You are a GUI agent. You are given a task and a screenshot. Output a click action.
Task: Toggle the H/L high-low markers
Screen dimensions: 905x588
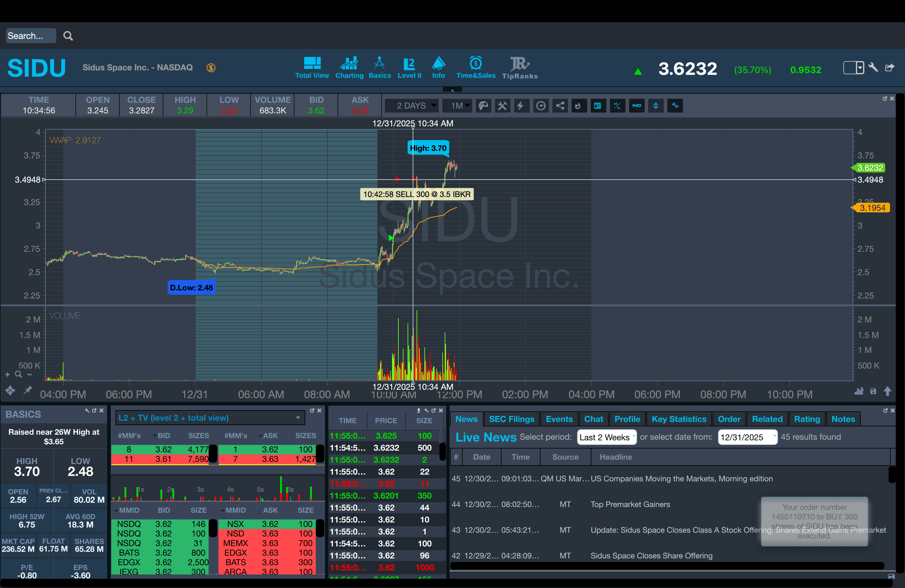tap(617, 106)
